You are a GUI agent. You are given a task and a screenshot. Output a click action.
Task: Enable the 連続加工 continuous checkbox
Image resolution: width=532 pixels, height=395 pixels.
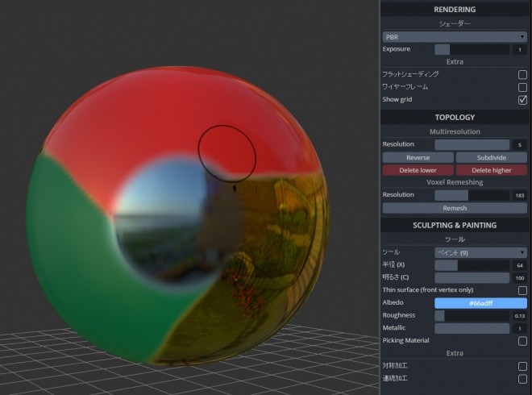click(522, 379)
